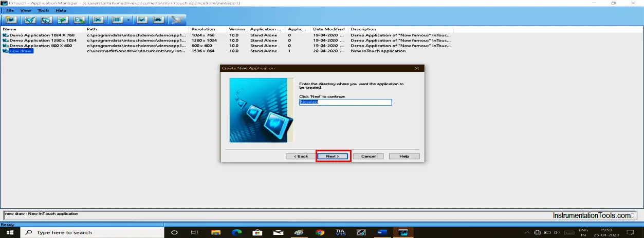Click the Help button in the dialog
This screenshot has height=238, width=644.
point(404,156)
